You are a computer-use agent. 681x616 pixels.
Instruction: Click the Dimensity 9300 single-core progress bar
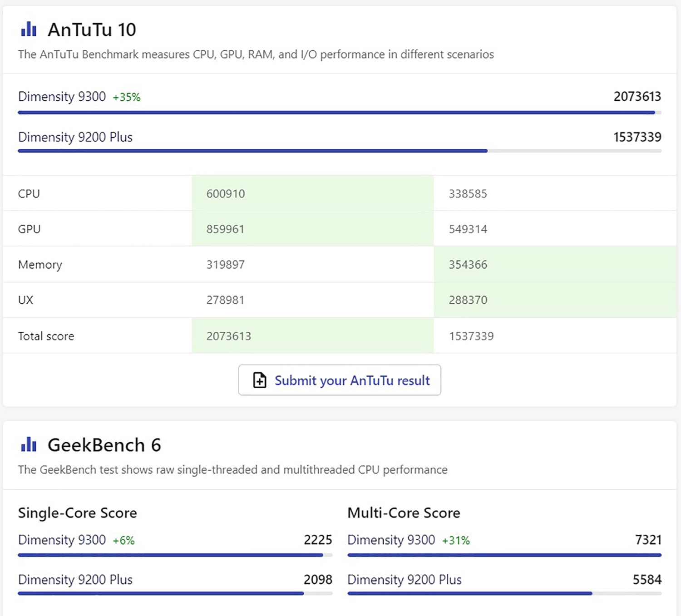(x=175, y=555)
